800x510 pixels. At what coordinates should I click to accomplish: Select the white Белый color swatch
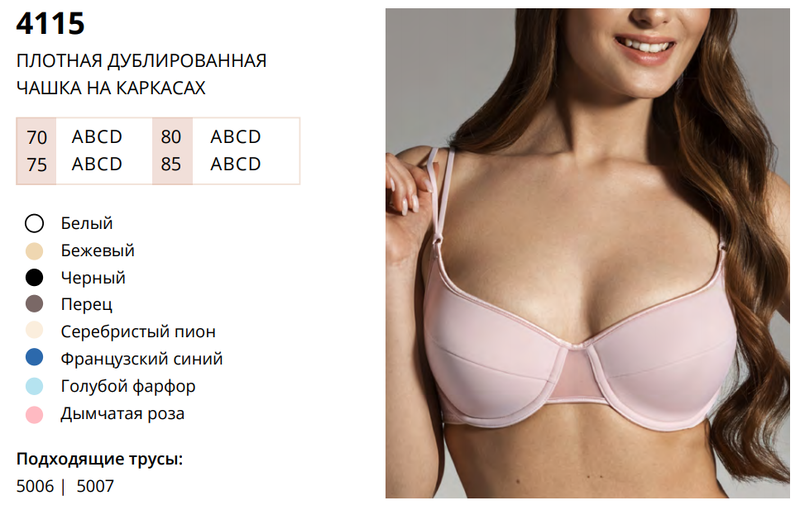(34, 223)
